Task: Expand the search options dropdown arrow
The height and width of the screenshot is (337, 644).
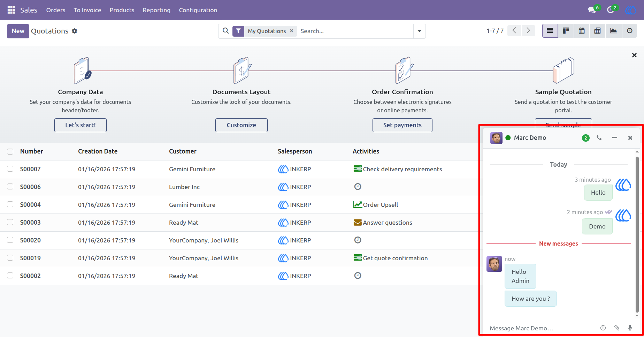Action: point(419,31)
